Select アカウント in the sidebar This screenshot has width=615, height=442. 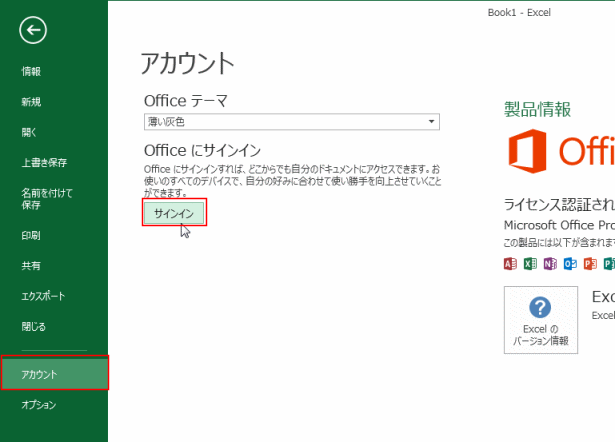55,374
